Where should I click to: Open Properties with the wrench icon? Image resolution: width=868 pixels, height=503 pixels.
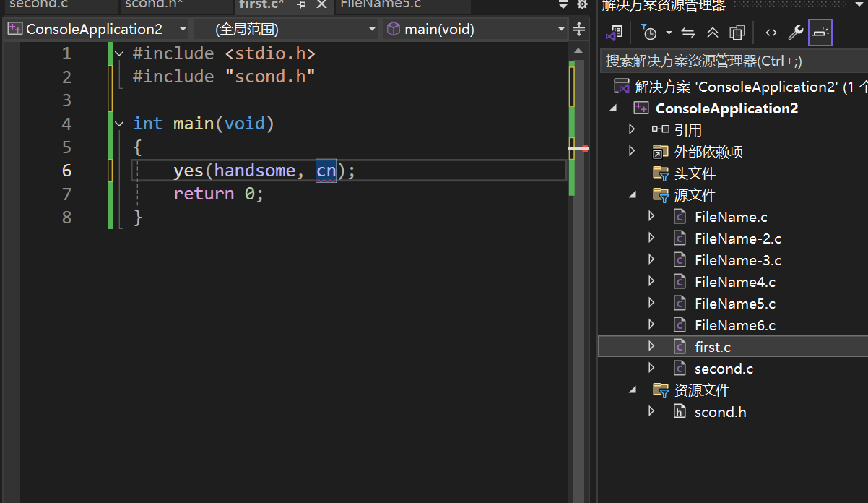point(796,33)
